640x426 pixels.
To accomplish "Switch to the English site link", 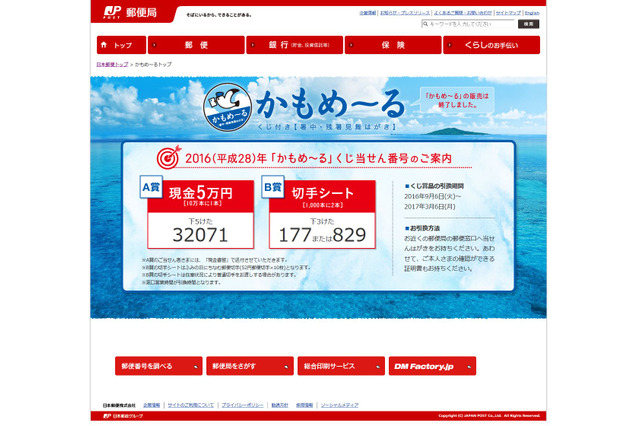I will (x=532, y=13).
